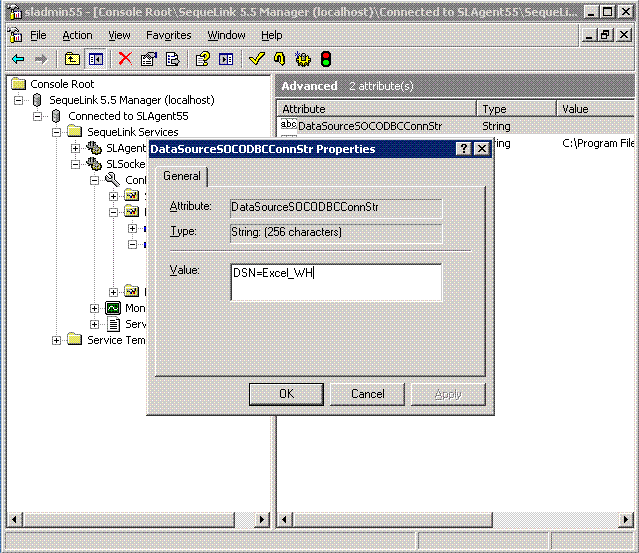Click the wrench Configuration icon in tree
Viewport: 639px width, 553px height.
112,180
